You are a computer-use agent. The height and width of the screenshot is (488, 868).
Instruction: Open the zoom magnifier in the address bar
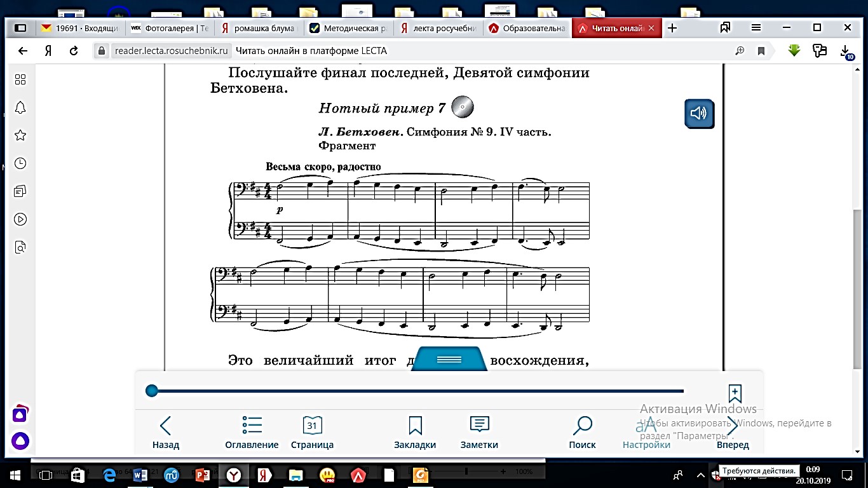[740, 51]
